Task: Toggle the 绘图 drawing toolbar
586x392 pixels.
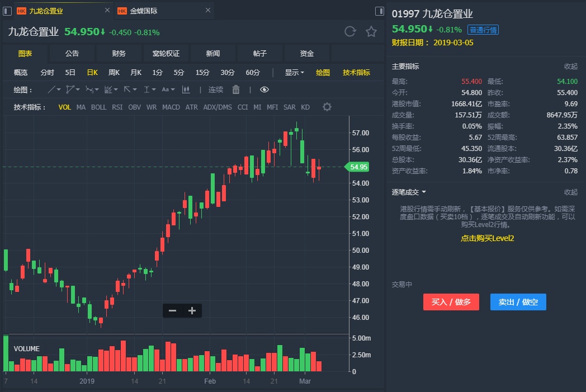Action: tap(323, 72)
